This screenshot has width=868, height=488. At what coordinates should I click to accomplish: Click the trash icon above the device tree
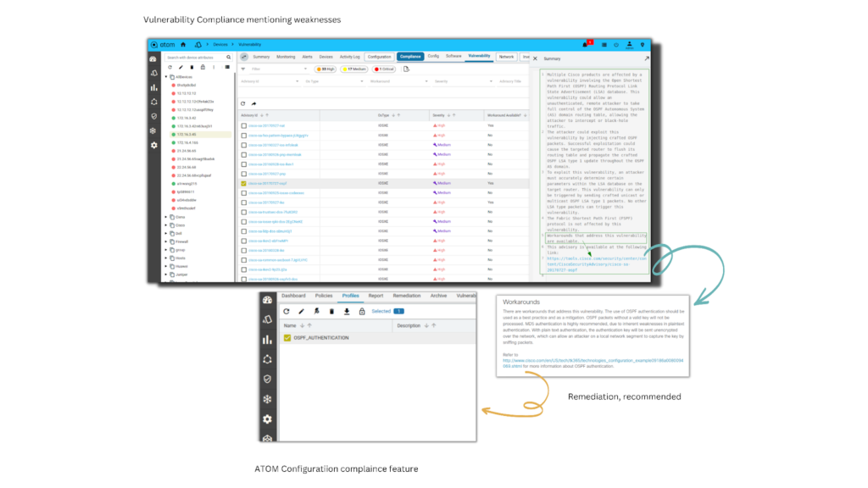coord(192,68)
